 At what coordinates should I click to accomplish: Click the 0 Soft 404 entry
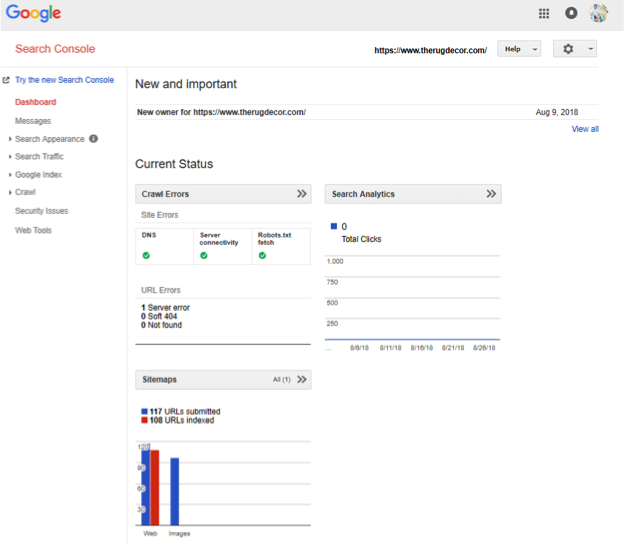159,316
